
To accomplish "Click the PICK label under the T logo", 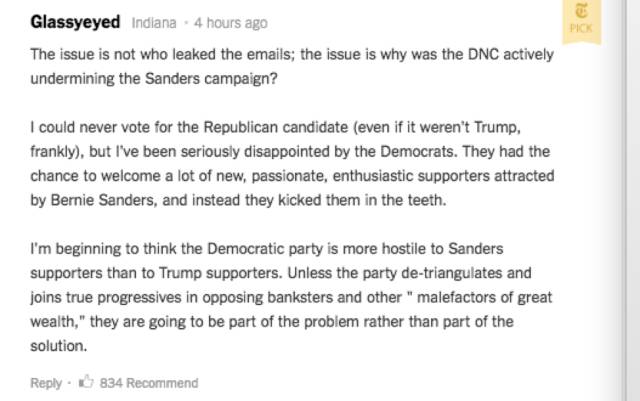I will point(581,29).
